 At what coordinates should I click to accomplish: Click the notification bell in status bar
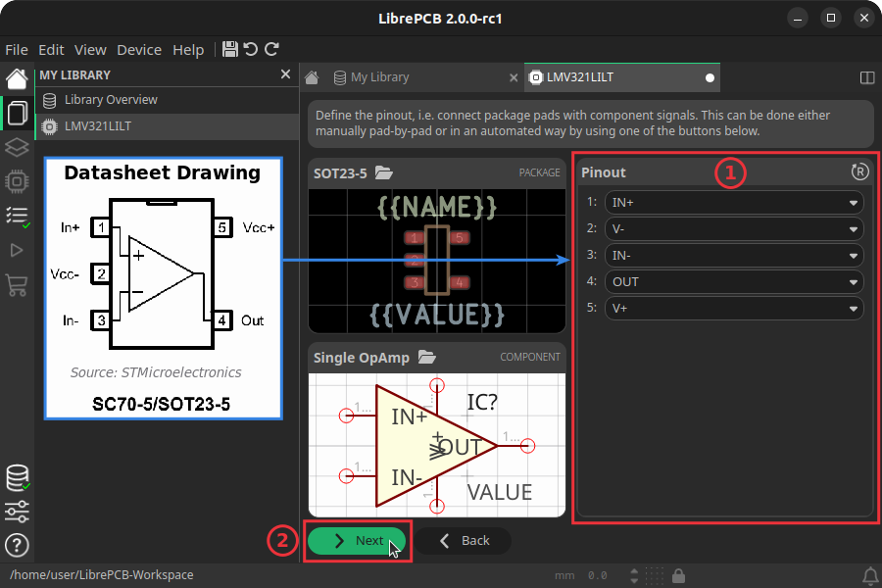click(x=871, y=575)
